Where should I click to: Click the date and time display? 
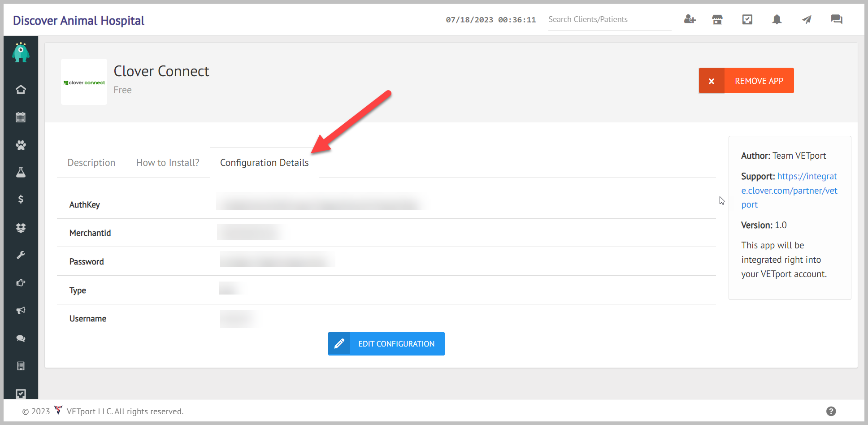[491, 20]
